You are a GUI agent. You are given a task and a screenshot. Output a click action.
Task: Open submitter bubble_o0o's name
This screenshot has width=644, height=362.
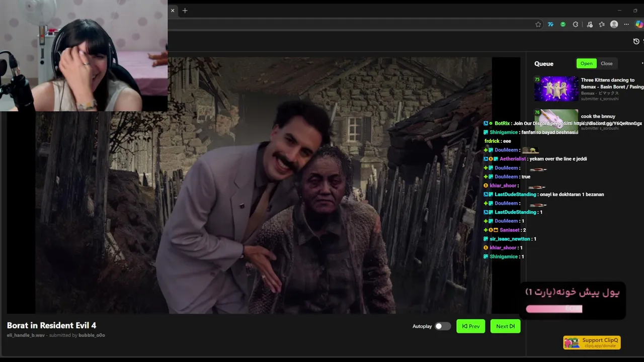point(92,335)
